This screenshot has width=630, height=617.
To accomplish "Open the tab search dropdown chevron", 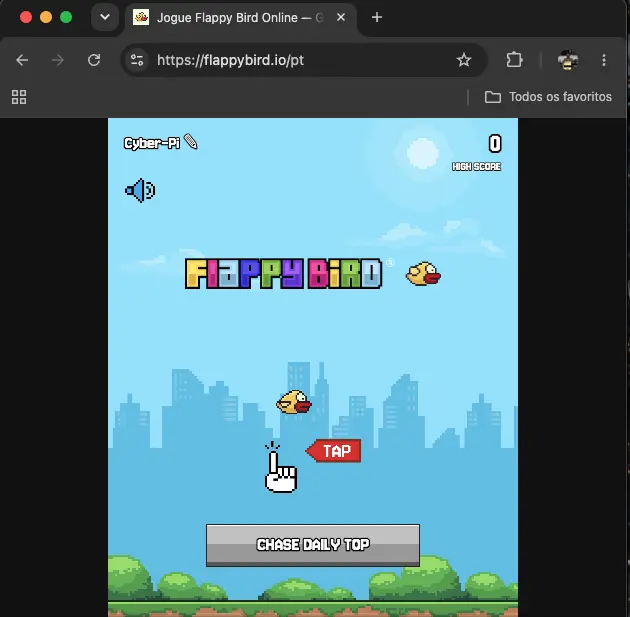I will click(x=105, y=17).
